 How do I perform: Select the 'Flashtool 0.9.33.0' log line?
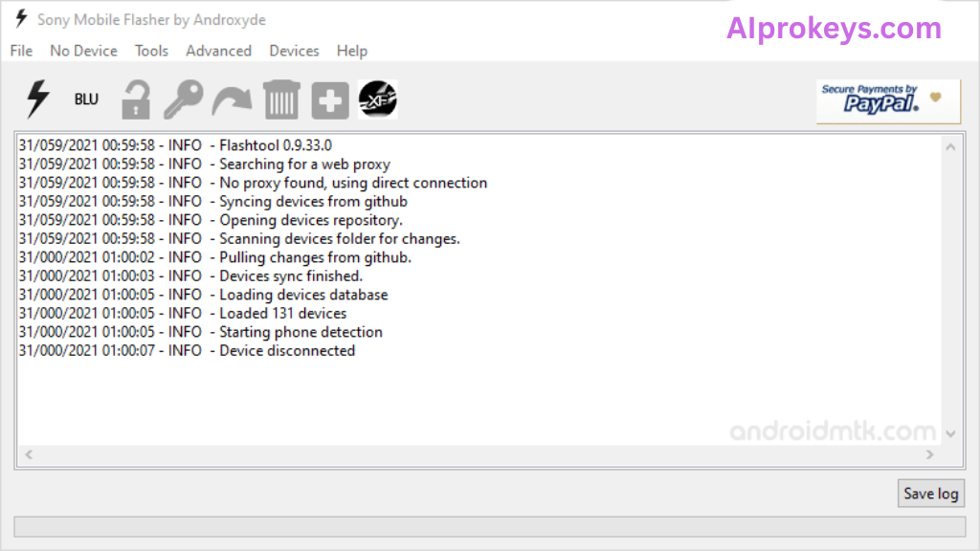tap(175, 145)
